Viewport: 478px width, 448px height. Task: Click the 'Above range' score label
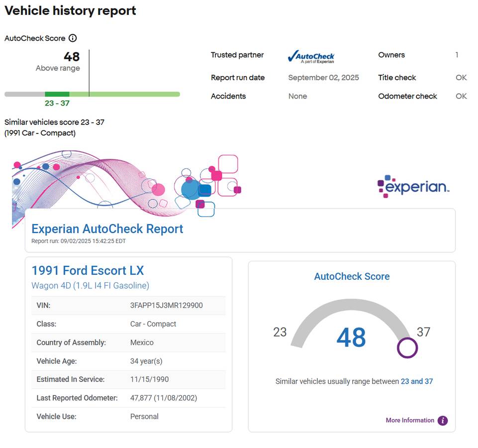(x=58, y=68)
